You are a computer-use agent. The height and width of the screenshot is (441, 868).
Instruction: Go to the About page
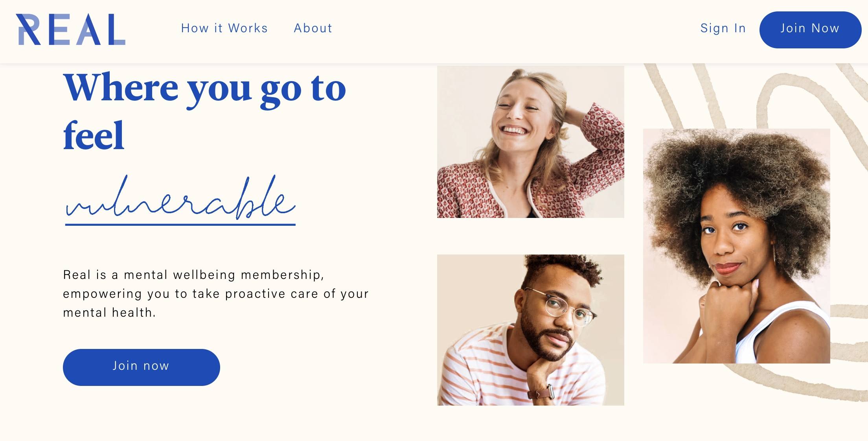(313, 28)
